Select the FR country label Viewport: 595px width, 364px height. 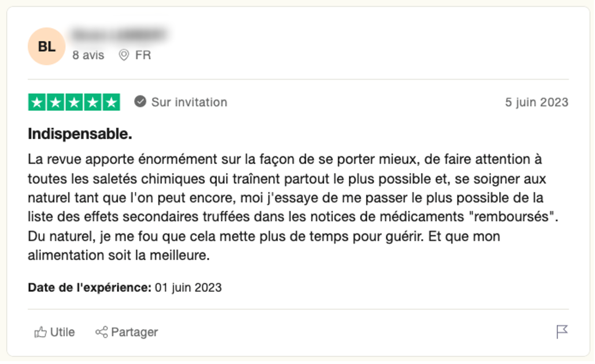[143, 55]
